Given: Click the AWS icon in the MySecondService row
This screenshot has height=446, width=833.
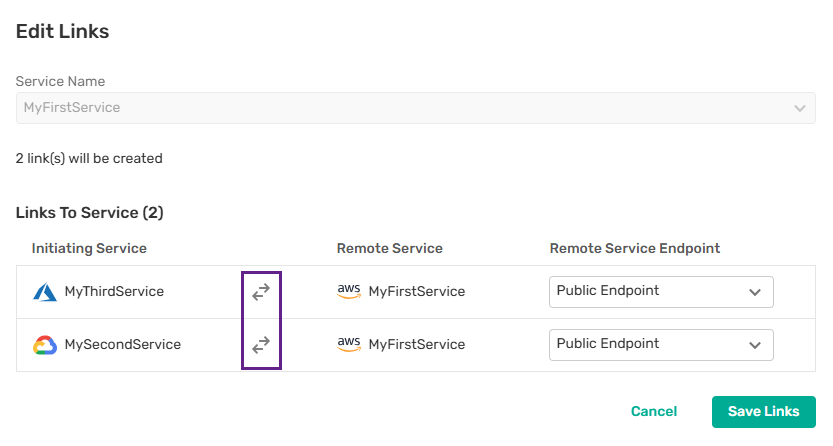Looking at the screenshot, I should click(349, 344).
